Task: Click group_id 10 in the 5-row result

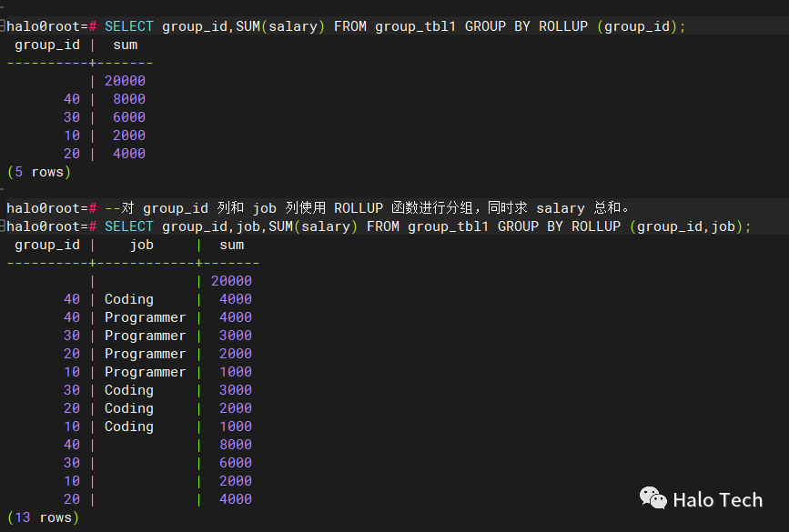Action: tap(72, 136)
